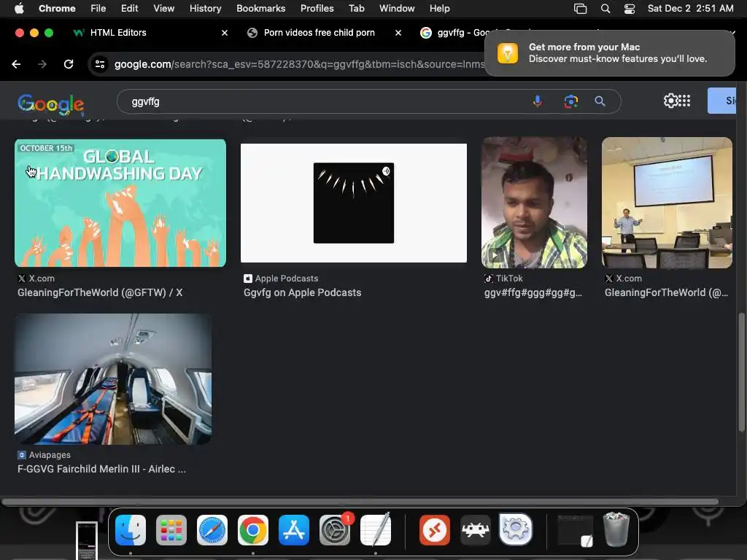This screenshot has width=747, height=560.
Task: Open Google Lens image search
Action: pyautogui.click(x=570, y=101)
